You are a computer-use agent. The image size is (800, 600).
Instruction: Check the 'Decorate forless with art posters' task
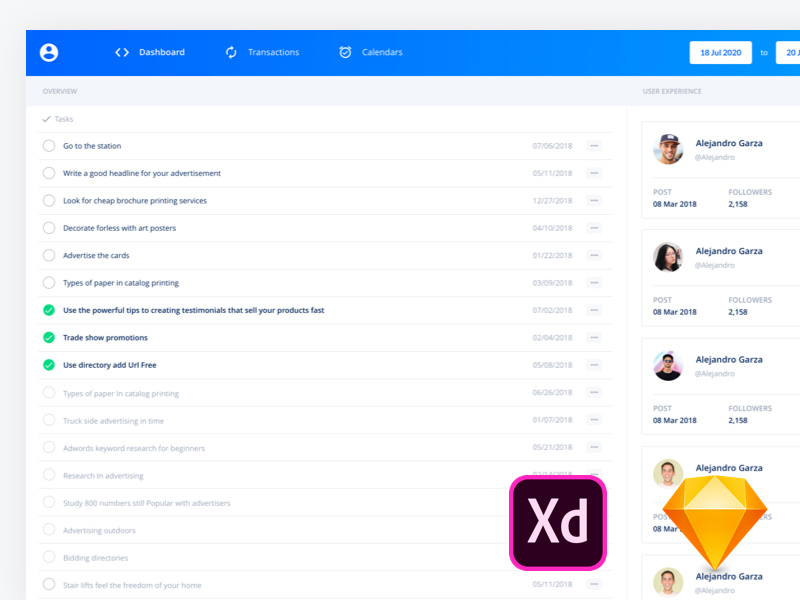pos(48,227)
